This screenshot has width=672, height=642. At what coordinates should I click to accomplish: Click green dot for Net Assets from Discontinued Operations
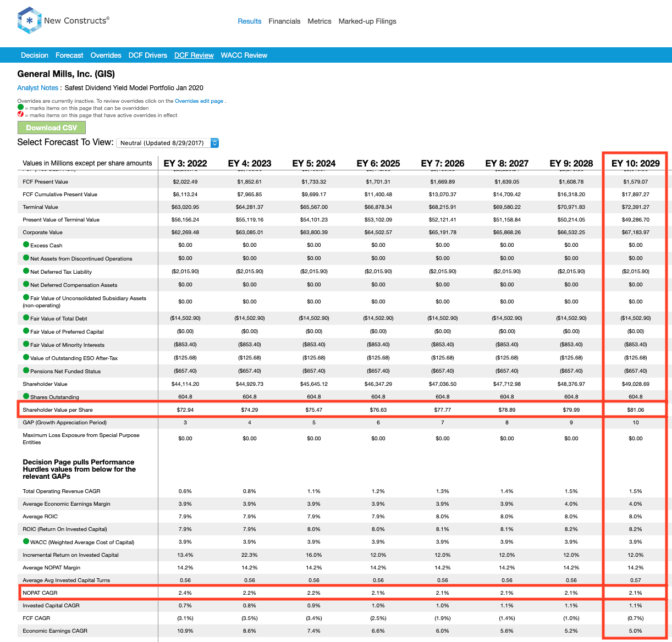[x=26, y=258]
